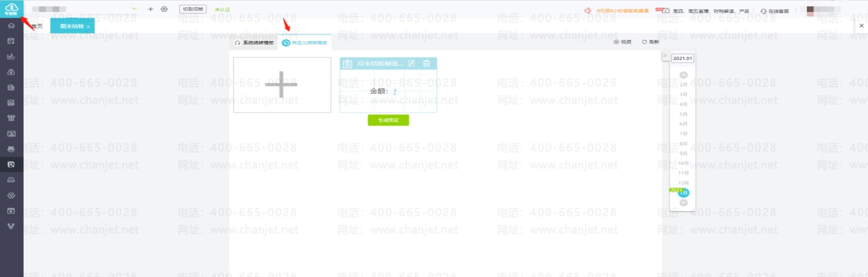Select 3月 in the month timeline
The height and width of the screenshot is (277, 868).
[683, 94]
